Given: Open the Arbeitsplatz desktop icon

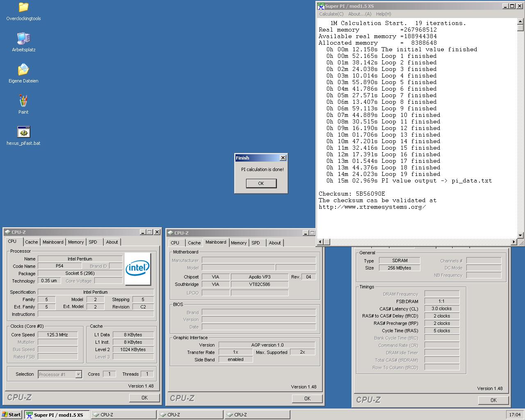Looking at the screenshot, I should (x=23, y=42).
